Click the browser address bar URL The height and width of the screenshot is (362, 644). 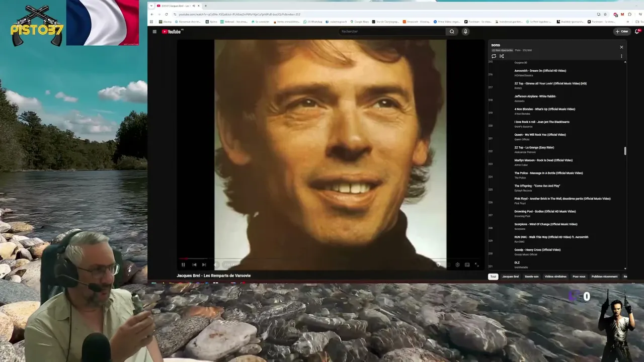(x=239, y=14)
